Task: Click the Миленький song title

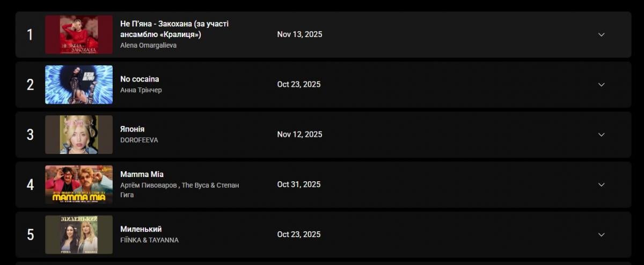Action: (x=141, y=229)
